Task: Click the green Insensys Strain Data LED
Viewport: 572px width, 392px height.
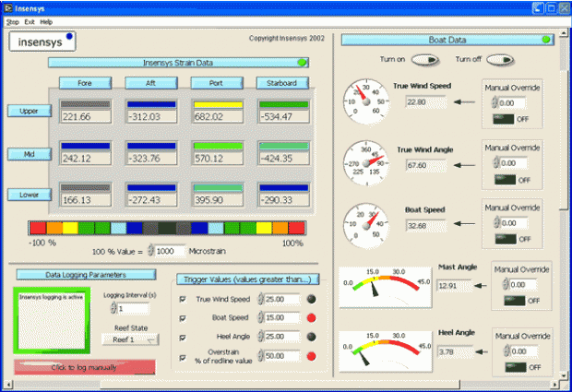Action: pos(302,63)
